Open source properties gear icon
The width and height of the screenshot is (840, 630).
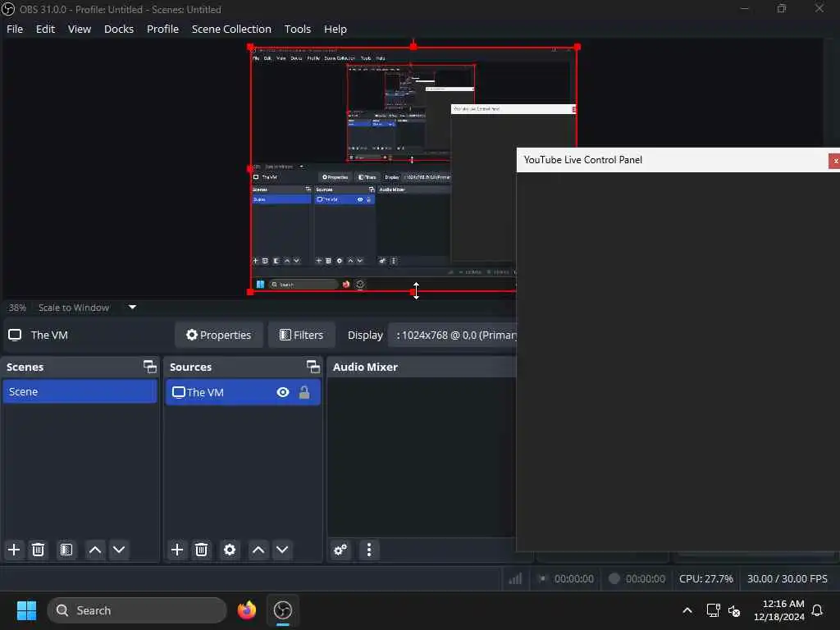click(x=230, y=550)
